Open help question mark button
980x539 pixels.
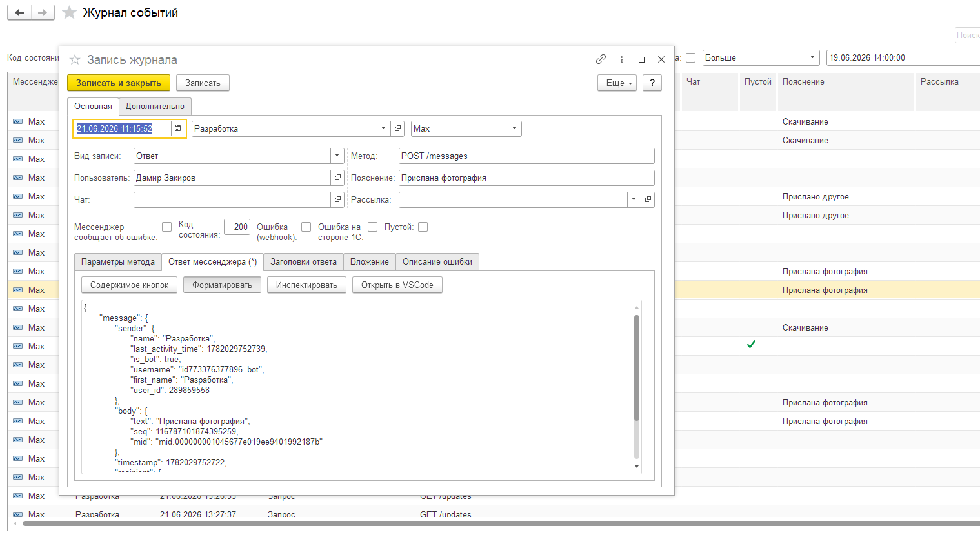click(x=652, y=83)
